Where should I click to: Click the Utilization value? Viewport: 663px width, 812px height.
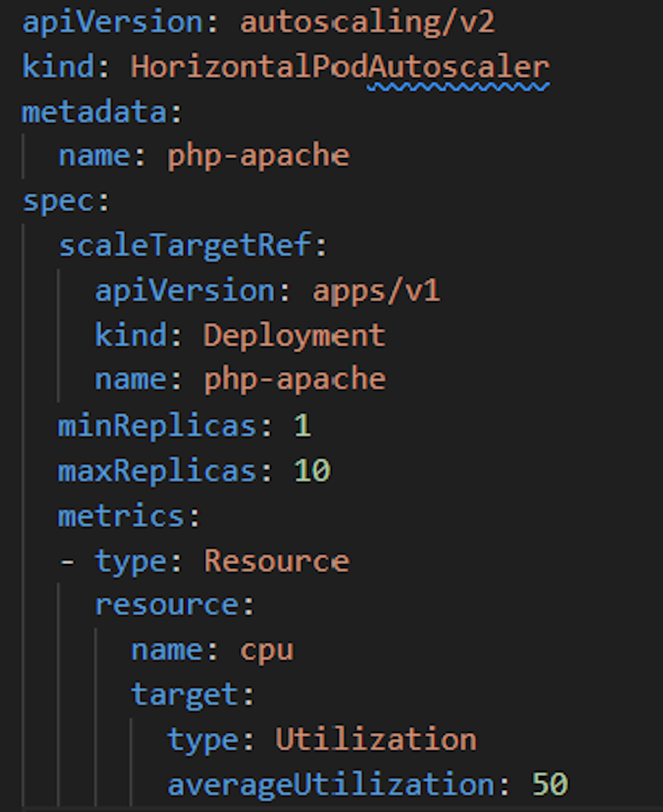(376, 739)
